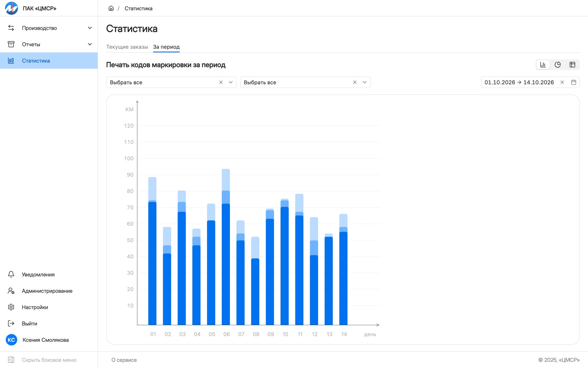
Task: Open Уведомления notifications
Action: (x=49, y=274)
